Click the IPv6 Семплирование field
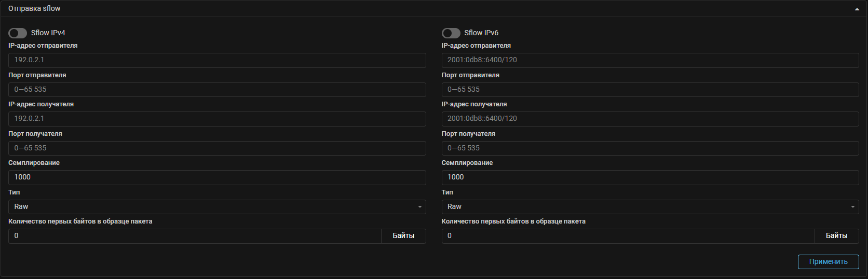Viewport: 868px width, 279px height. pos(650,177)
